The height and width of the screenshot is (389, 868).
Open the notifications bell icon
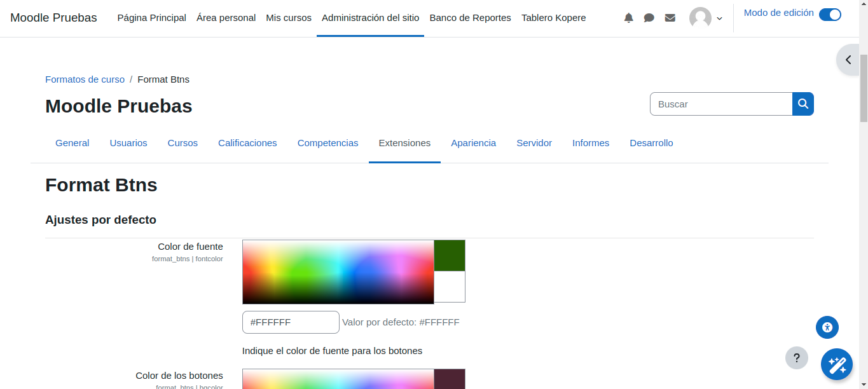coord(629,18)
